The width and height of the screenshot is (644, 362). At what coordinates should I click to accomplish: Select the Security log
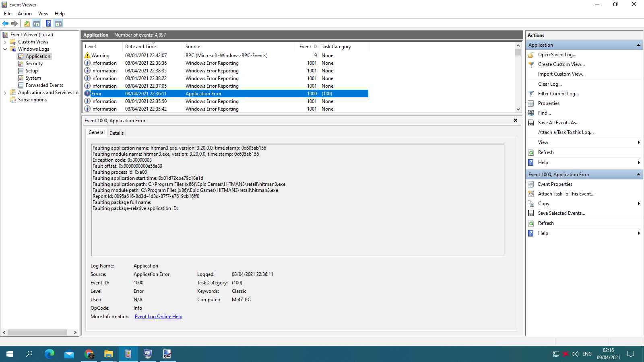point(34,64)
